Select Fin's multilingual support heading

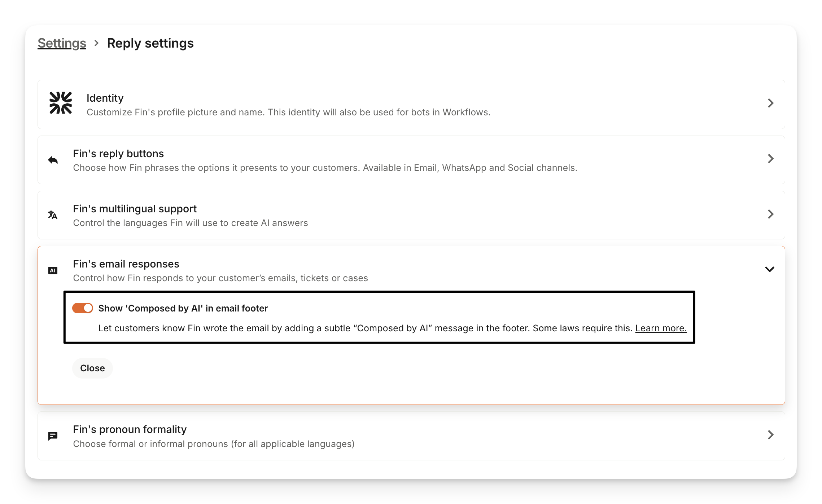pyautogui.click(x=135, y=209)
